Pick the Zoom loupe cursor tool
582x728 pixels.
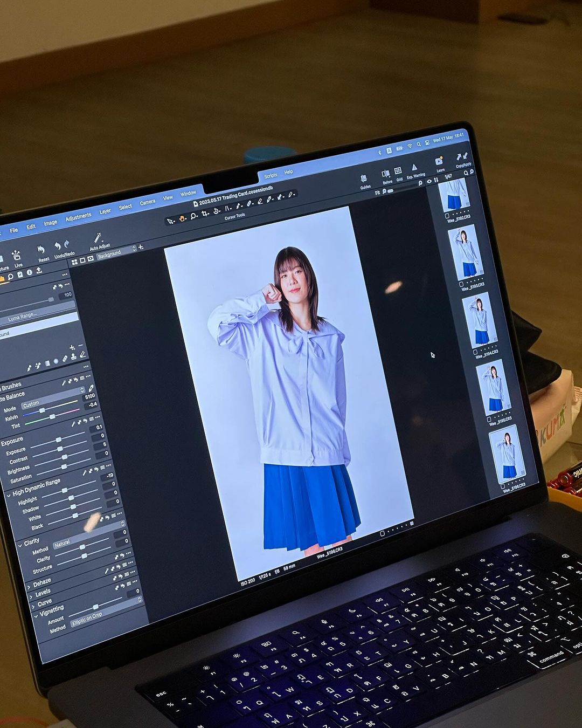coord(193,216)
